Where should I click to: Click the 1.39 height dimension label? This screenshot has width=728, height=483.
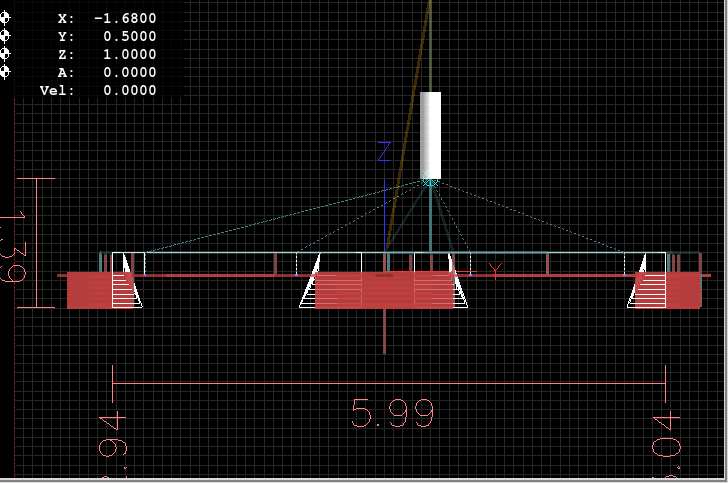(x=12, y=246)
